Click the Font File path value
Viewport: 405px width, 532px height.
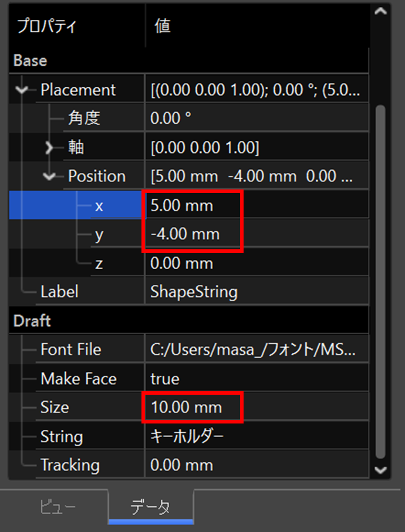coord(257,350)
